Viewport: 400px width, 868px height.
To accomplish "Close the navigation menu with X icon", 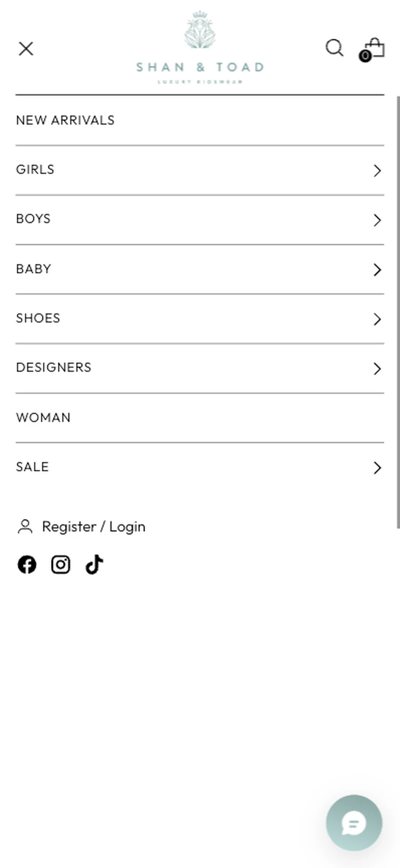I will click(26, 49).
